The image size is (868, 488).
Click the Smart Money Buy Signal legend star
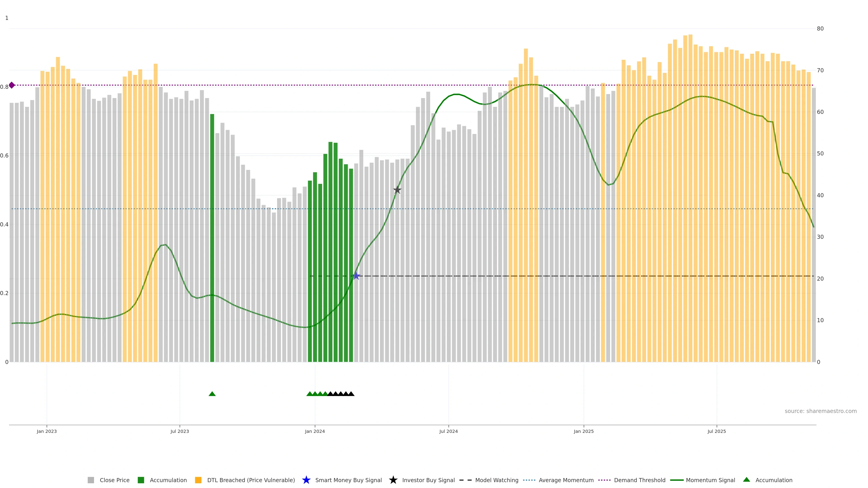(x=306, y=480)
